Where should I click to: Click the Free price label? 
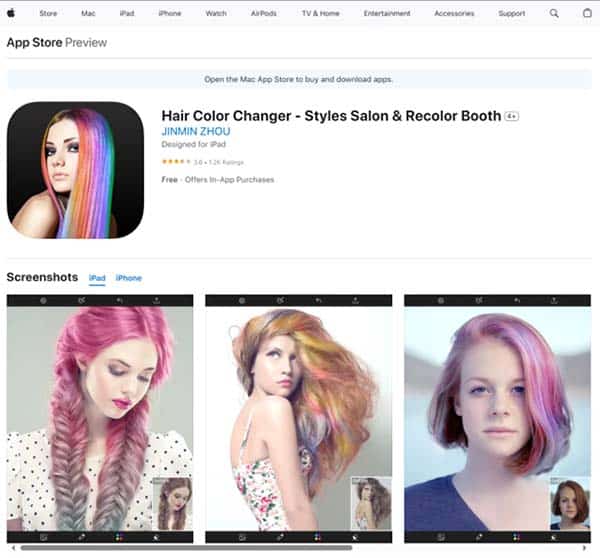170,179
